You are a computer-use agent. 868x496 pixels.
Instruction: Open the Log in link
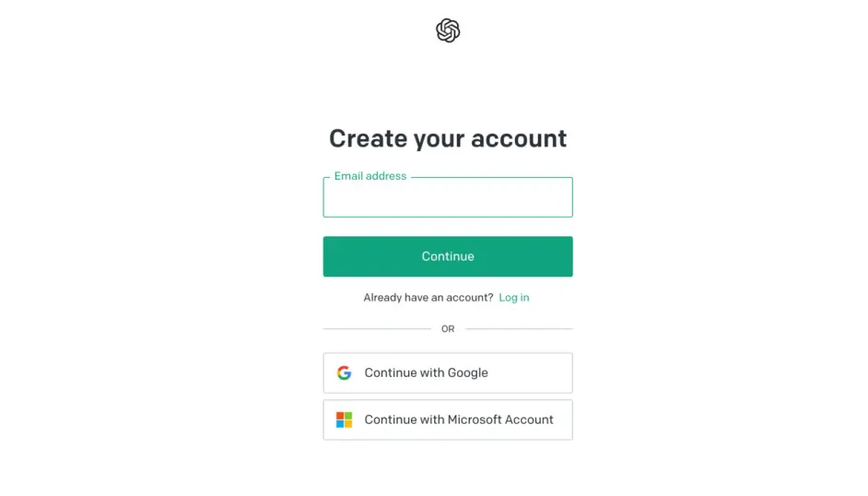tap(514, 298)
